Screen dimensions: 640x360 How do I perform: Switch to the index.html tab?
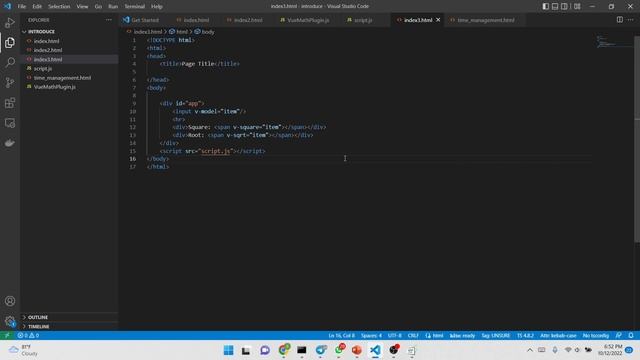click(x=196, y=20)
